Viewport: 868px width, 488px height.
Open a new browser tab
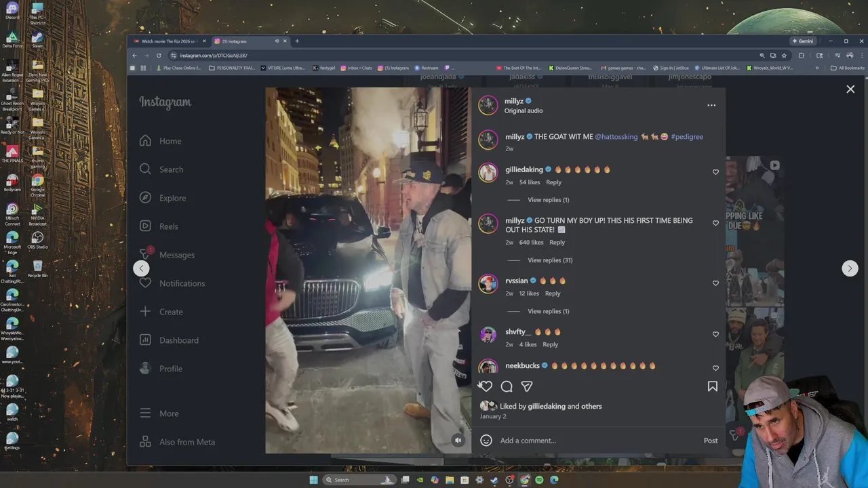297,41
